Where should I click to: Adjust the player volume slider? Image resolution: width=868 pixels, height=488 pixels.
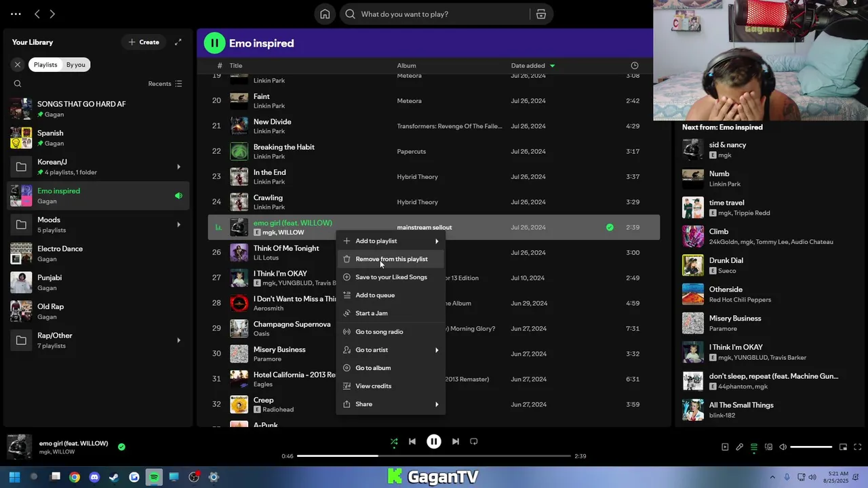click(811, 447)
